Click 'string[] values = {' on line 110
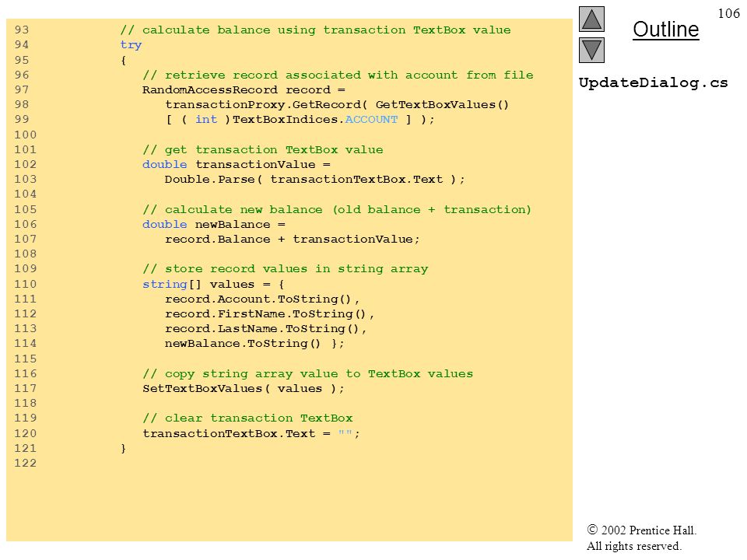 pyautogui.click(x=214, y=285)
